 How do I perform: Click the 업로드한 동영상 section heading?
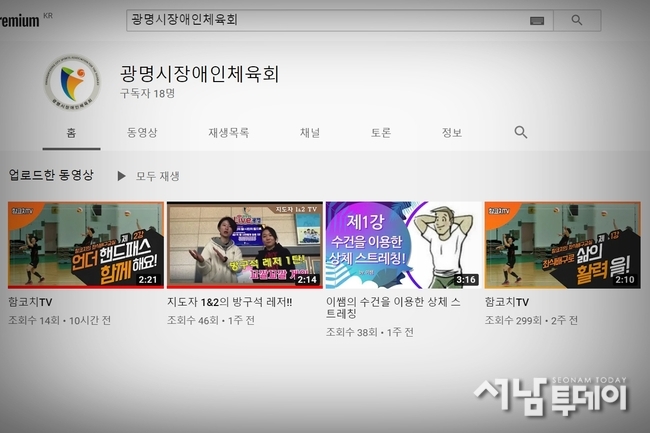(51, 175)
